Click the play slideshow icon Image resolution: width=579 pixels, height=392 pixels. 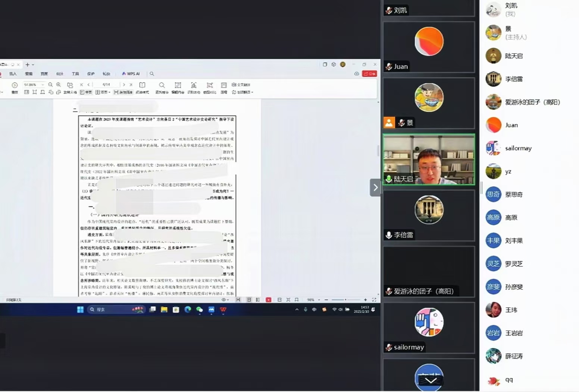click(x=15, y=85)
